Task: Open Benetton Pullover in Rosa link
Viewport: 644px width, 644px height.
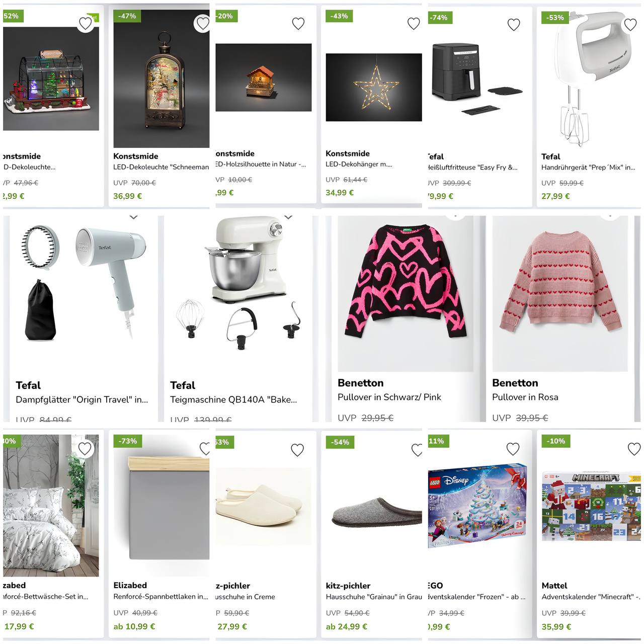Action: click(x=525, y=397)
